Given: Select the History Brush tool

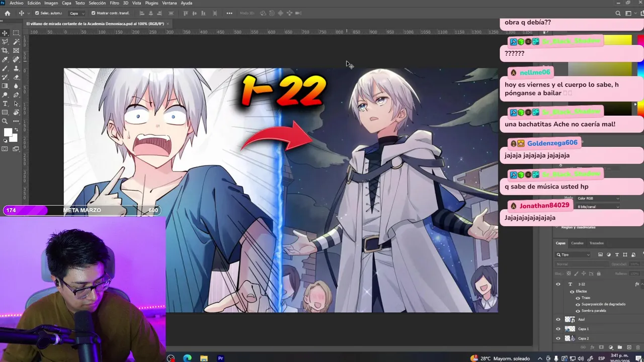Looking at the screenshot, I should (x=5, y=77).
